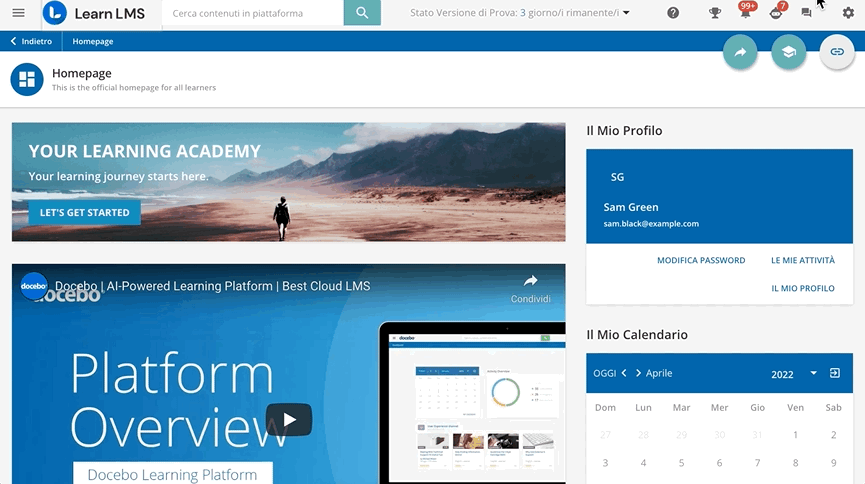Screen dimensions: 865x484
Task: Focus the Cerca contenuti search field
Action: click(253, 13)
